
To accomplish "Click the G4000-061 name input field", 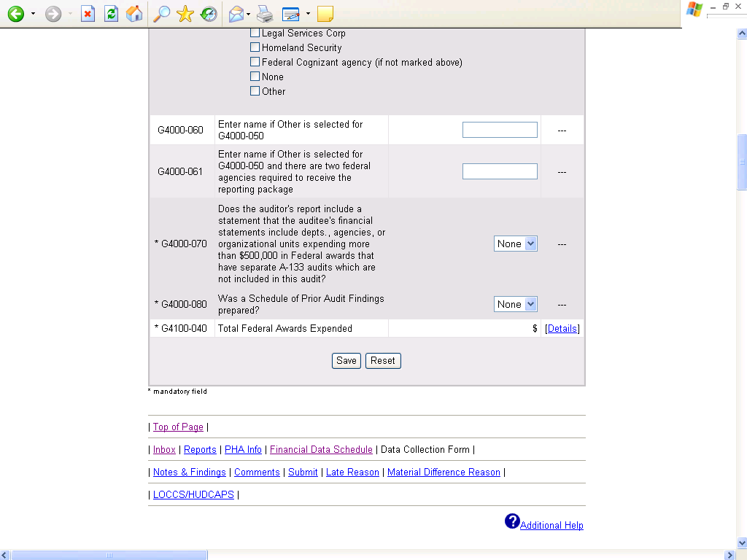I will click(500, 171).
